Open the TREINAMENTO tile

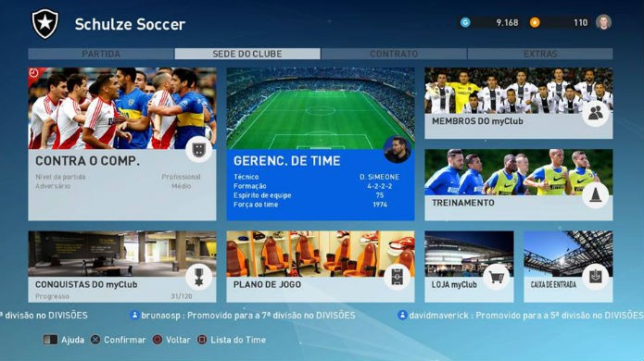point(519,184)
